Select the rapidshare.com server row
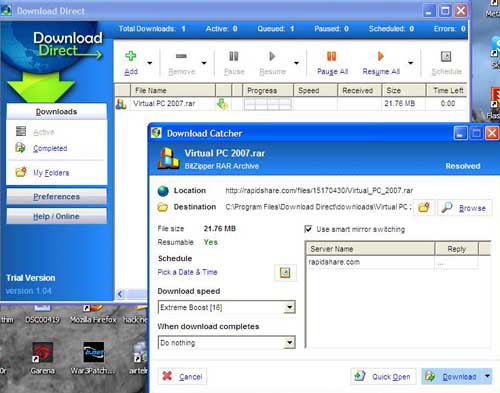This screenshot has height=393, width=500. (392, 262)
